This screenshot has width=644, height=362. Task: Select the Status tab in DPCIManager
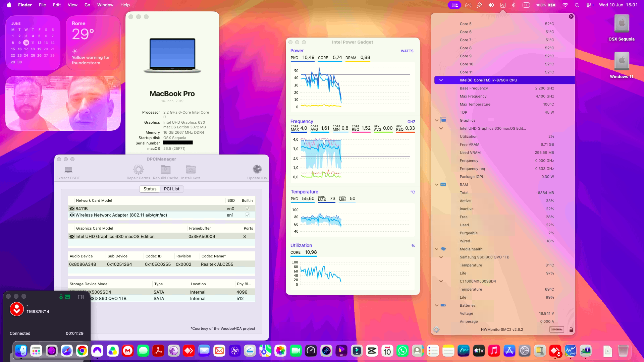tap(150, 189)
